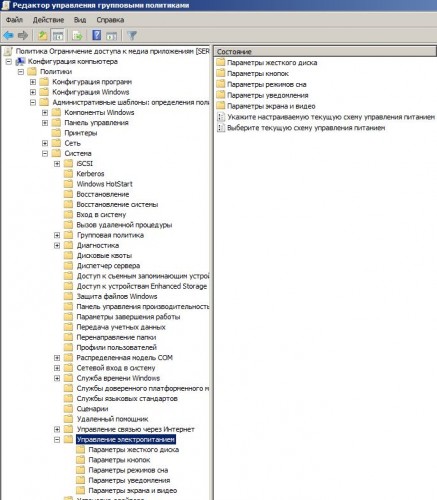Image resolution: width=437 pixels, height=500 pixels.
Task: Click the Filter funnel toolbar icon
Action: (x=132, y=35)
